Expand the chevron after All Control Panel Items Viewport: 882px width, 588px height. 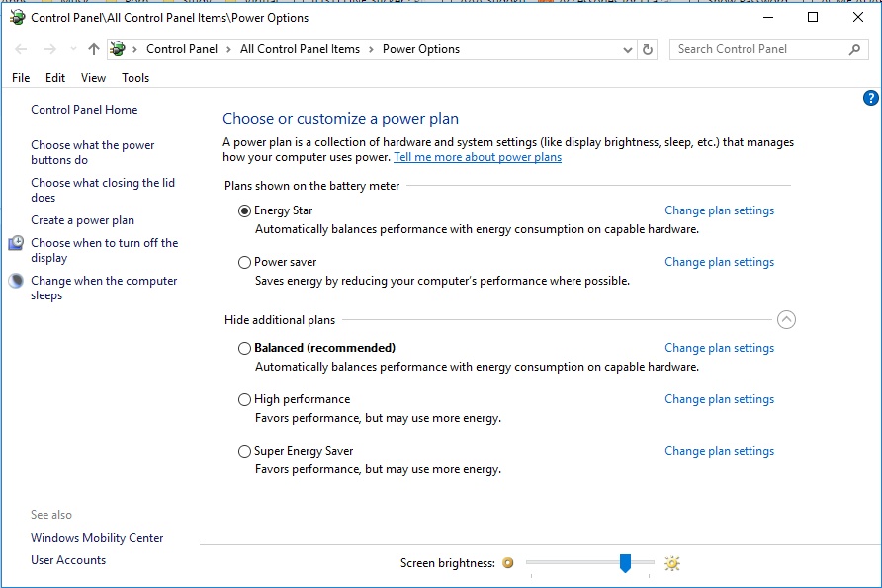pyautogui.click(x=371, y=49)
